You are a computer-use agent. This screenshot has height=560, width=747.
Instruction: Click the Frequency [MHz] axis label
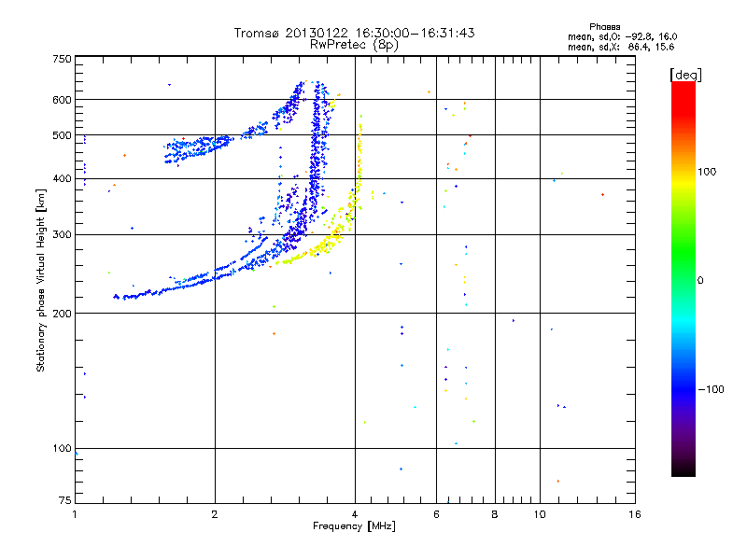[x=354, y=526]
